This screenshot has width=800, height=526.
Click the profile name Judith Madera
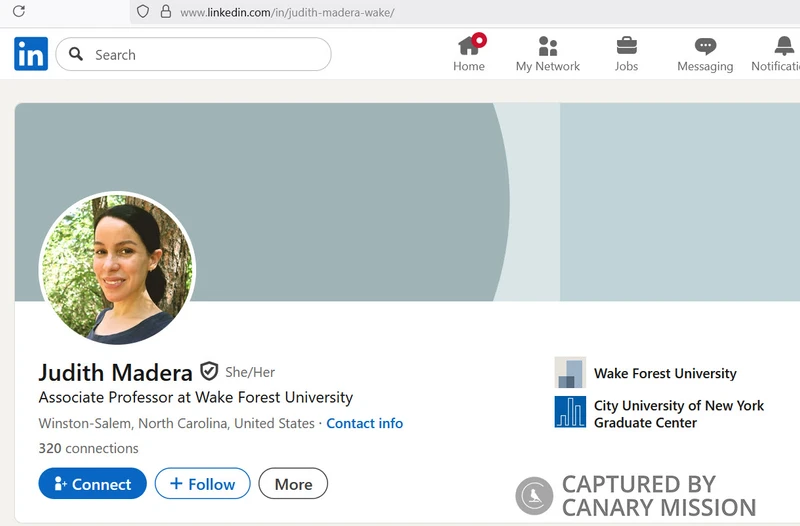[115, 372]
